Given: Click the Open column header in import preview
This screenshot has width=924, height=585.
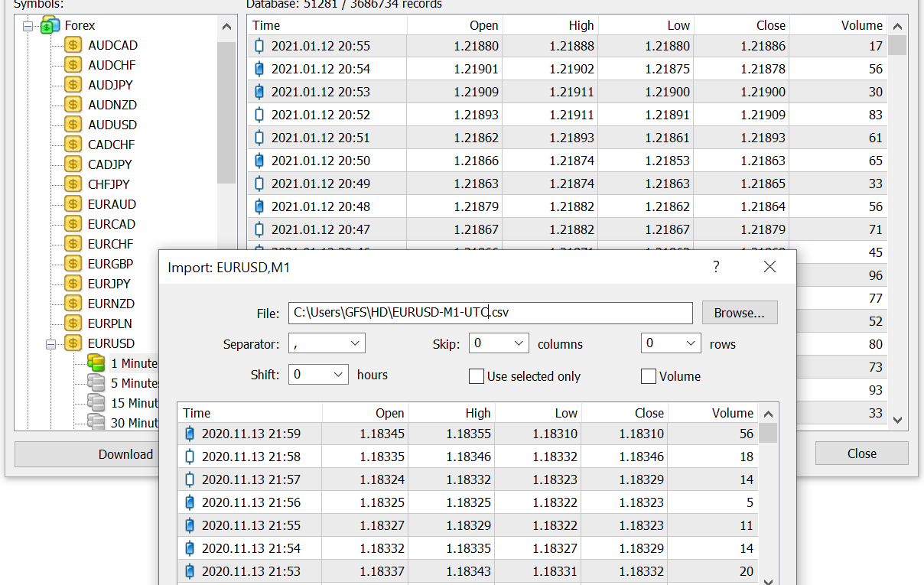Looking at the screenshot, I should [366, 413].
